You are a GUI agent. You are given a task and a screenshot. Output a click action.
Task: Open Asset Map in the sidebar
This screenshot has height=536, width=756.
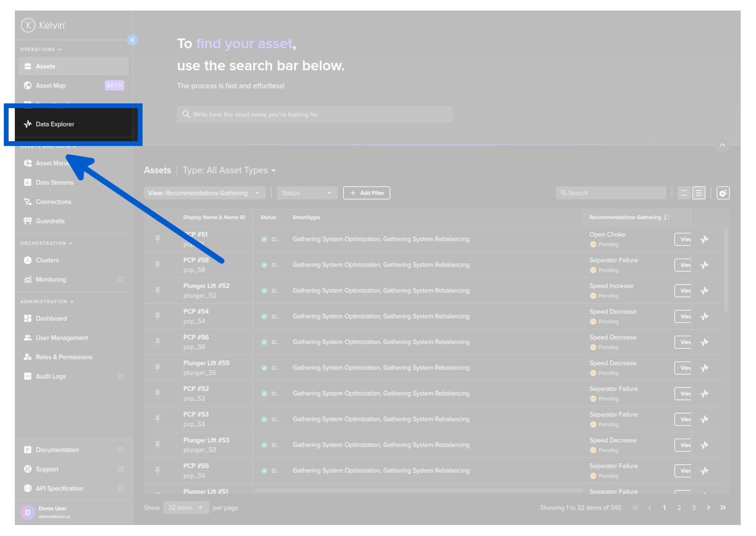point(51,86)
